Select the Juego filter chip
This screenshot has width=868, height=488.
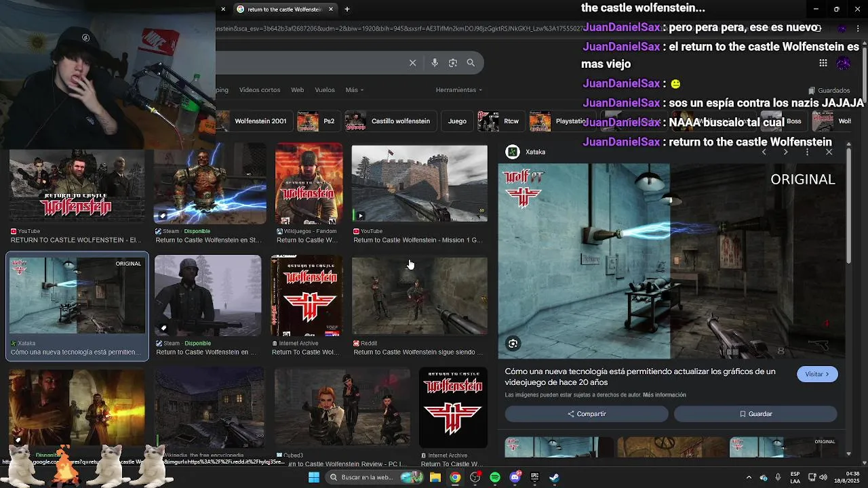pyautogui.click(x=457, y=121)
